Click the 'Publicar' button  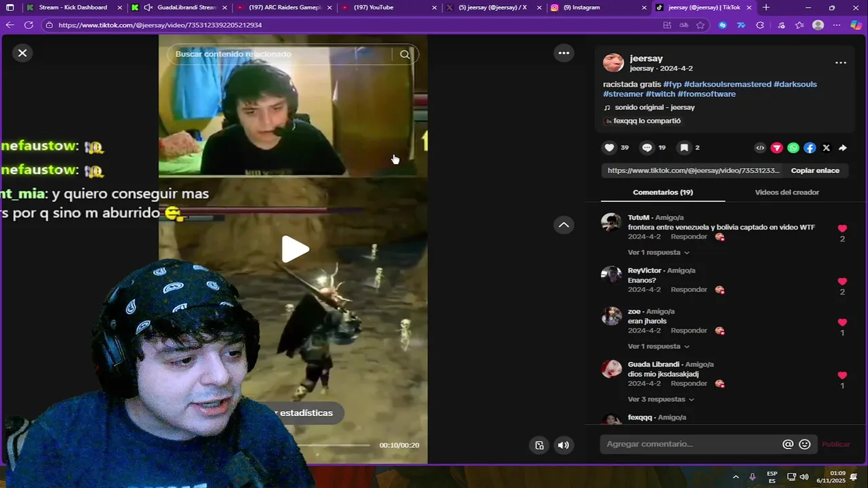point(835,445)
